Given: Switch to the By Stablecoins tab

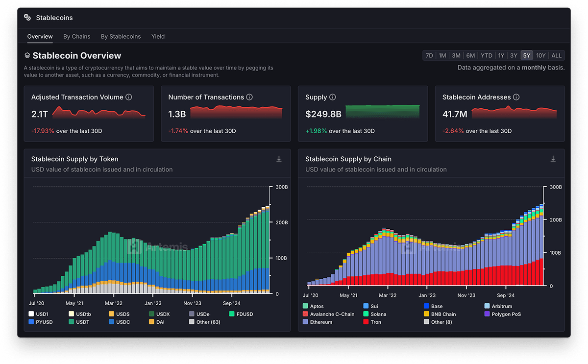Looking at the screenshot, I should (x=121, y=36).
